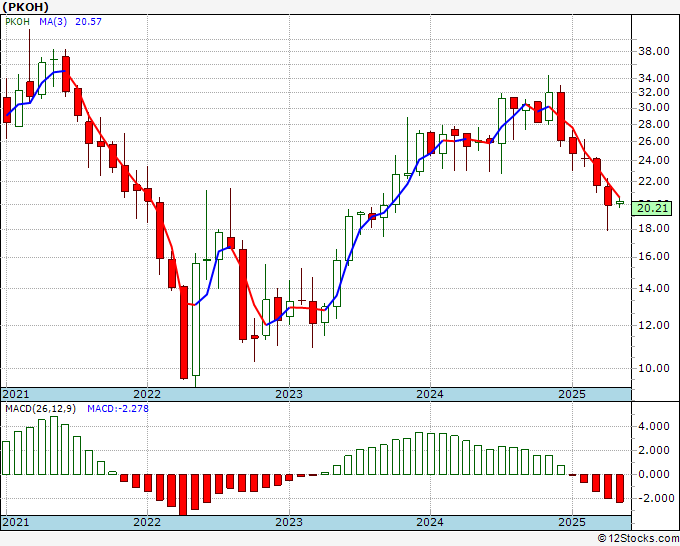Click the 22.00 price axis label
Screen dimensions: 680x546
click(x=654, y=181)
